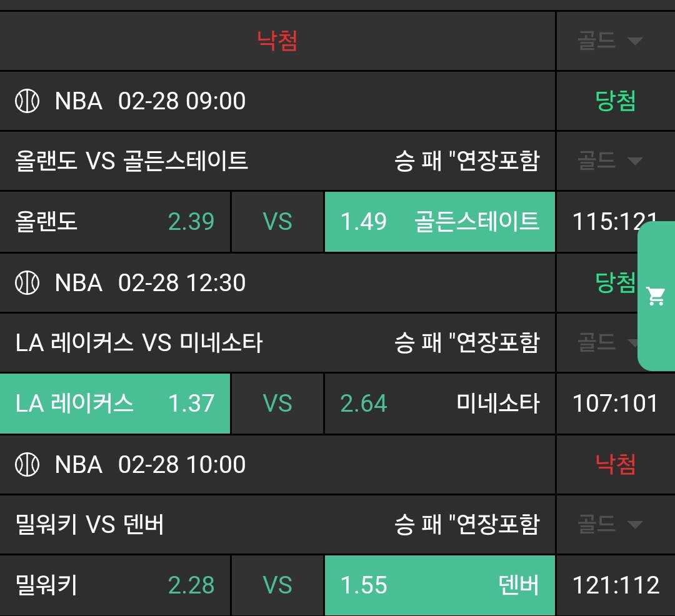Select 덴버 1.55 odds cell
675x616 pixels.
point(439,585)
